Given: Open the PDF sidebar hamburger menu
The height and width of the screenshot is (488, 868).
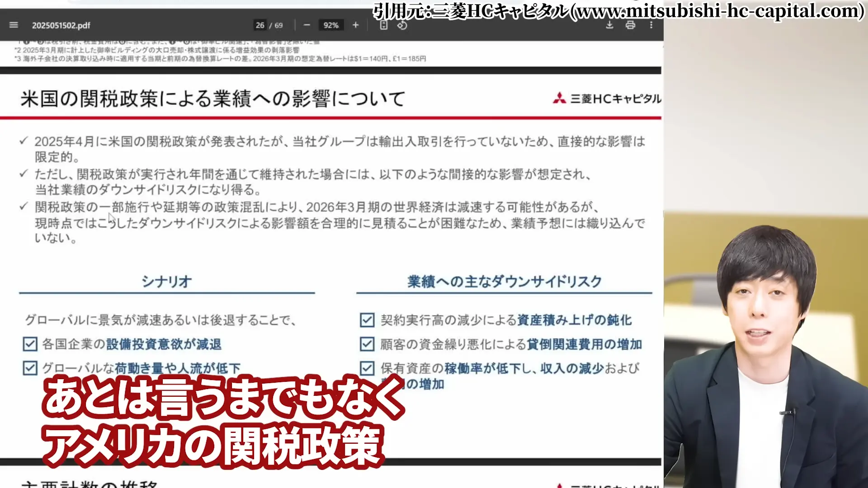Looking at the screenshot, I should pyautogui.click(x=14, y=25).
